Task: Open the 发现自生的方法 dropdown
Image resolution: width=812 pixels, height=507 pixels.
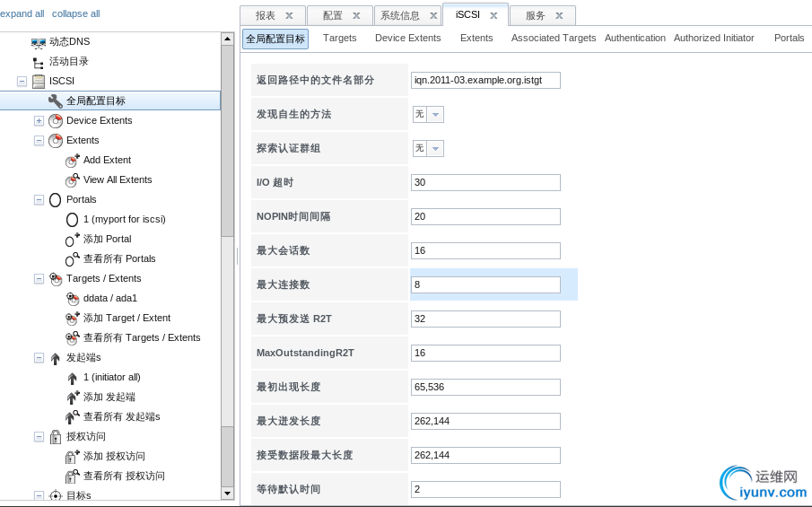Action: pyautogui.click(x=435, y=114)
